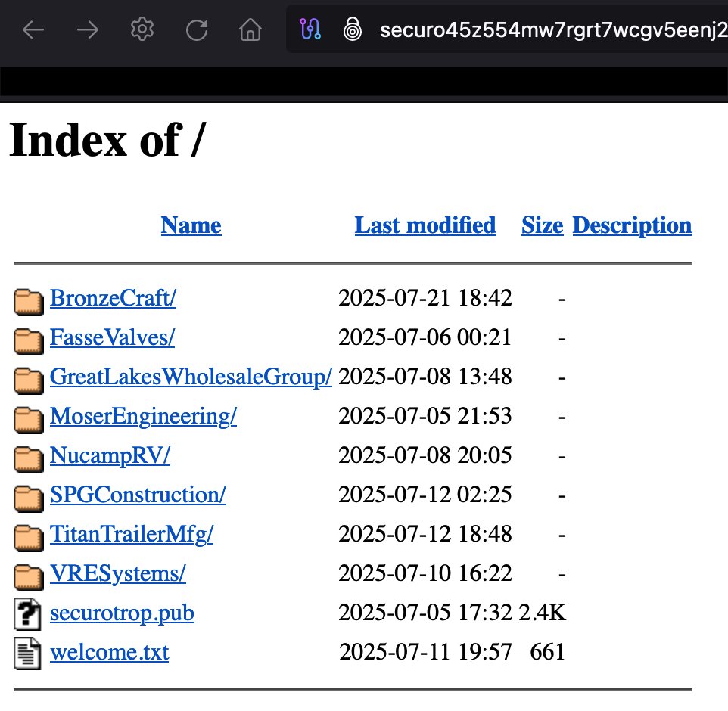Sort the listing by Description
Image resolution: width=728 pixels, height=711 pixels.
633,225
